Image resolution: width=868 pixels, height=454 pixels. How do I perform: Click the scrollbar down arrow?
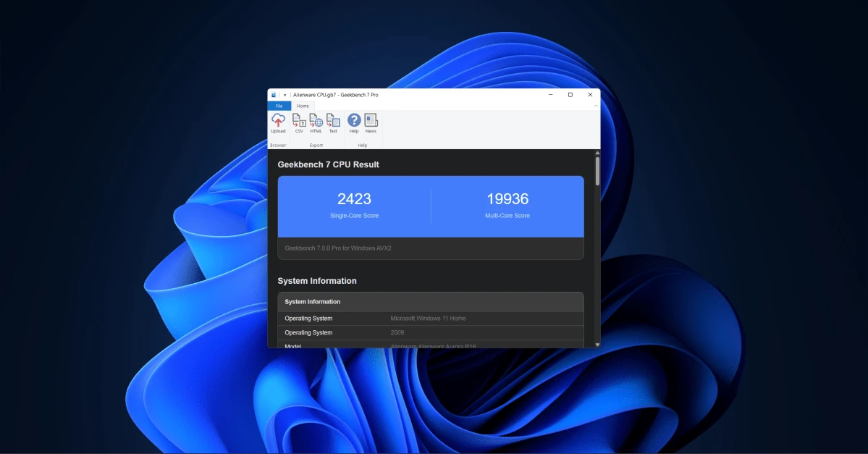pyautogui.click(x=597, y=345)
